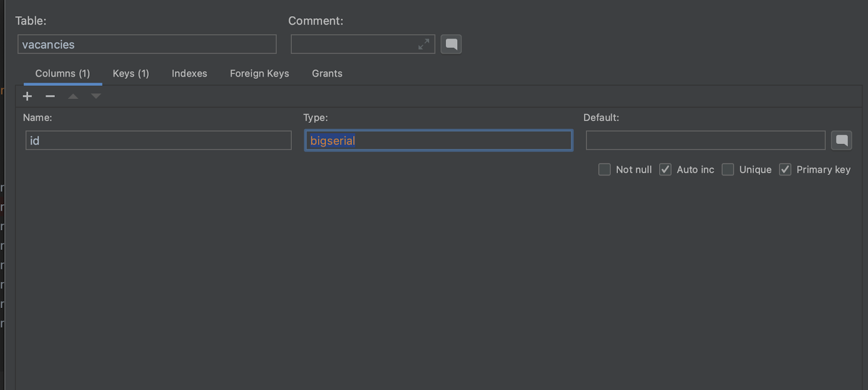Viewport: 868px width, 390px height.
Task: Click the Table name field 'vacancies'
Action: pos(146,45)
